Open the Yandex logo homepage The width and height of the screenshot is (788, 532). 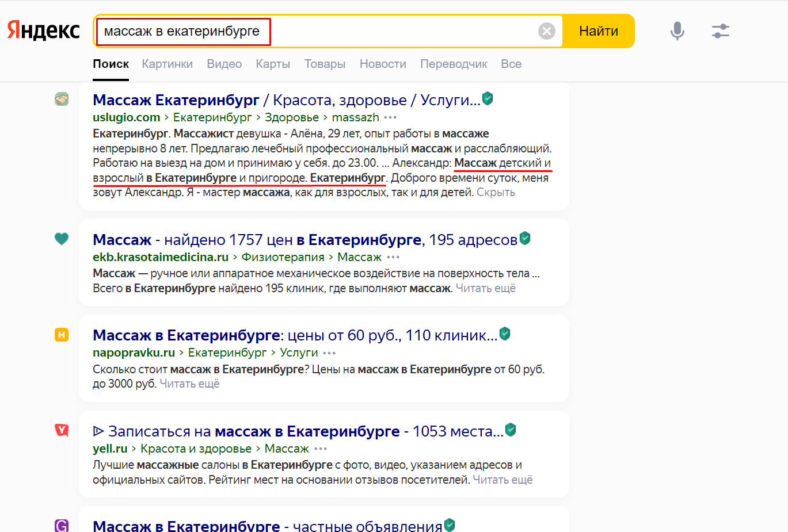coord(43,30)
